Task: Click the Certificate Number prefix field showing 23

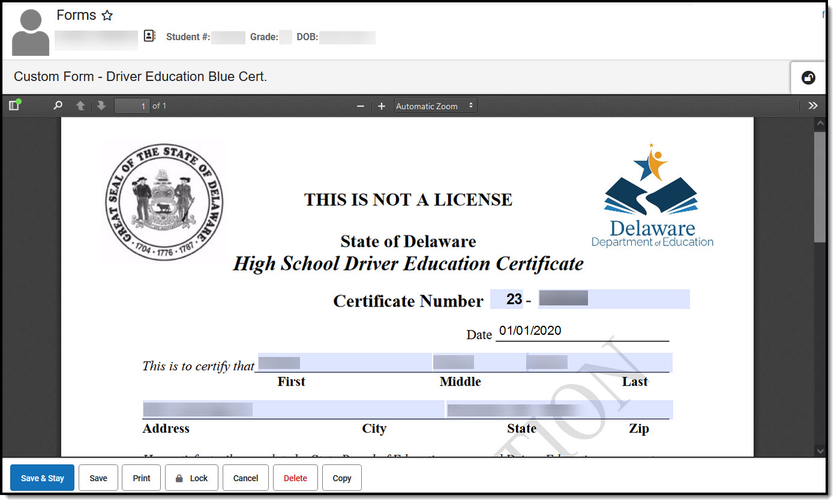Action: [506, 299]
